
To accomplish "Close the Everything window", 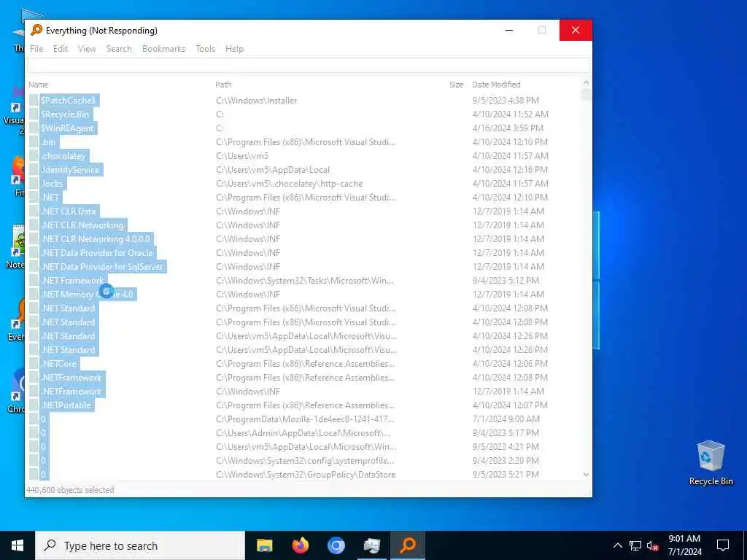I will click(x=576, y=30).
